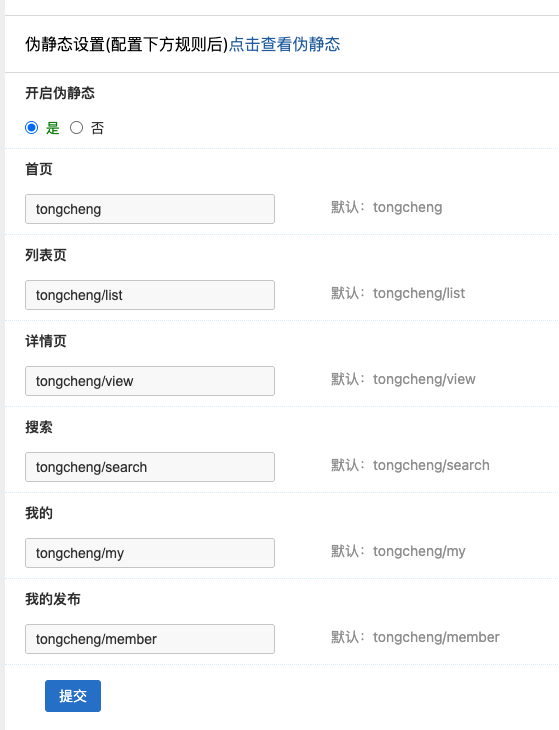Click the 首页 input field
Screen dimensions: 559x730
point(150,209)
